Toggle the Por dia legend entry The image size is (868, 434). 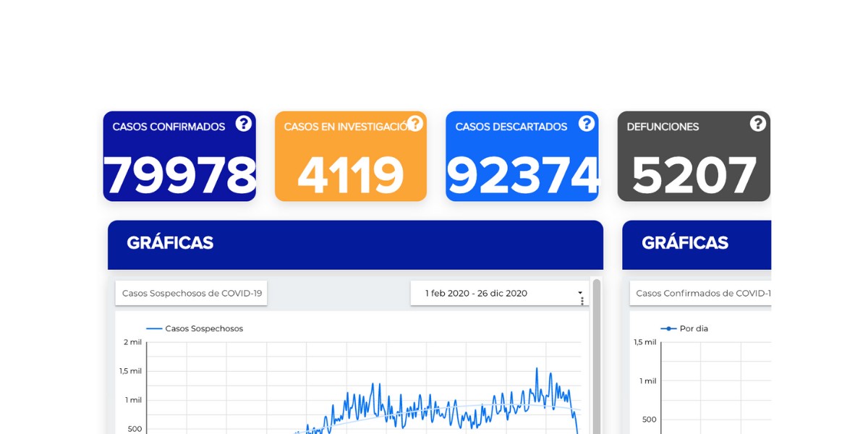point(684,328)
